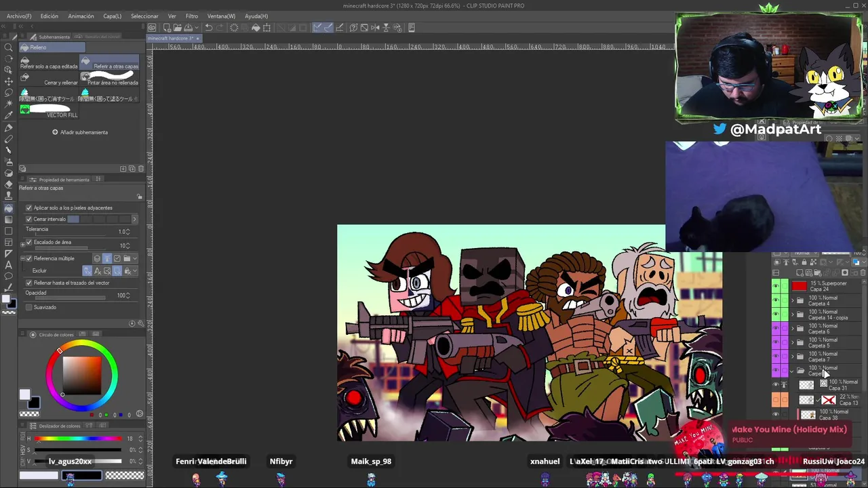Open the Archivo menu
868x488 pixels.
[x=19, y=16]
